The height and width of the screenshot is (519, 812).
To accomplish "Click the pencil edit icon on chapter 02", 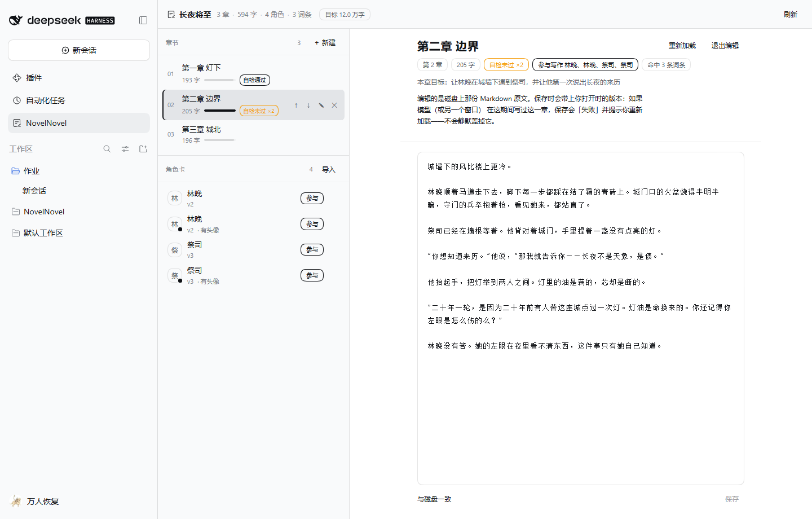I will (x=321, y=105).
